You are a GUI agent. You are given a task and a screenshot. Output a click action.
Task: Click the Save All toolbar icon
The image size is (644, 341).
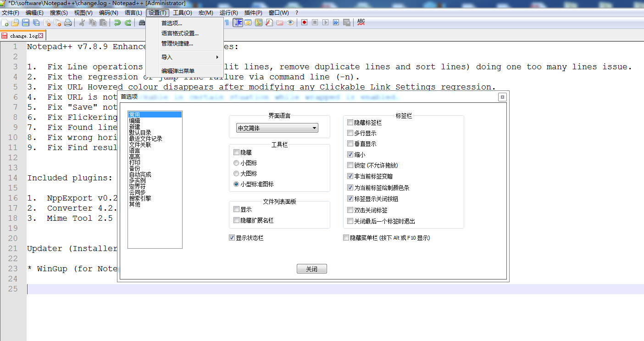36,22
